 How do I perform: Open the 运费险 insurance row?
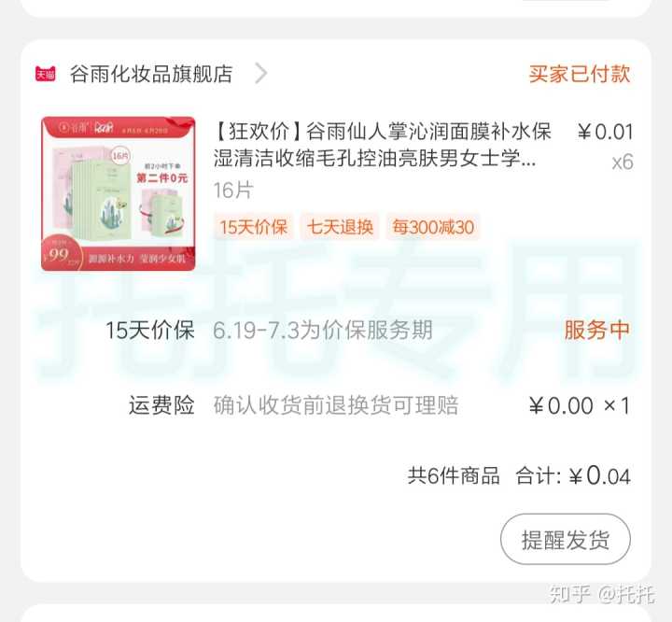pos(336,405)
